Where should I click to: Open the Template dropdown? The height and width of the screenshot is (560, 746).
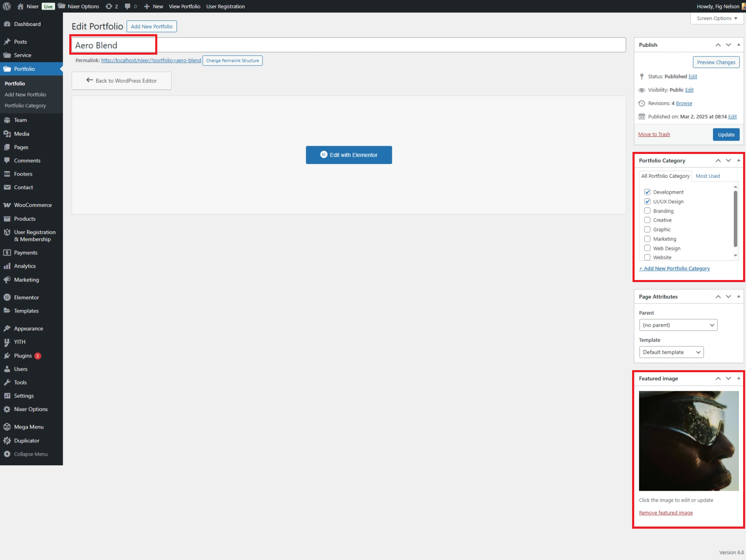[671, 352]
